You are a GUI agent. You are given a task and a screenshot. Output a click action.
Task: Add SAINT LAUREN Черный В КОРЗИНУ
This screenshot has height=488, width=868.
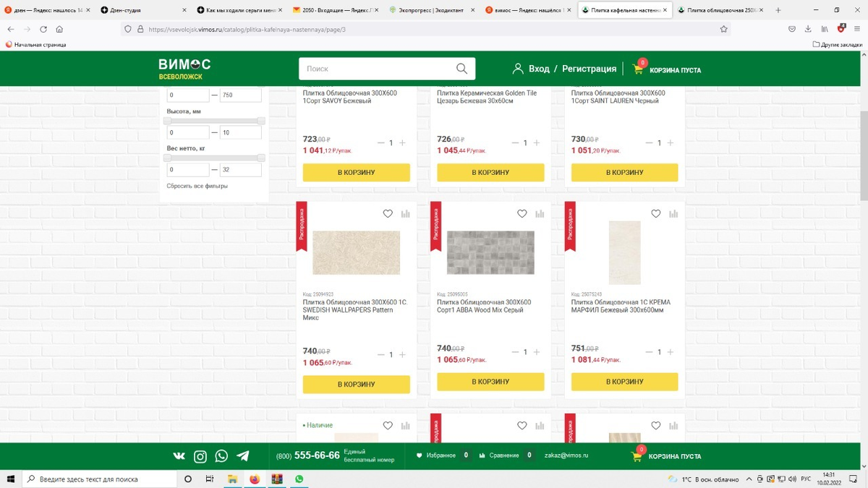(x=624, y=172)
